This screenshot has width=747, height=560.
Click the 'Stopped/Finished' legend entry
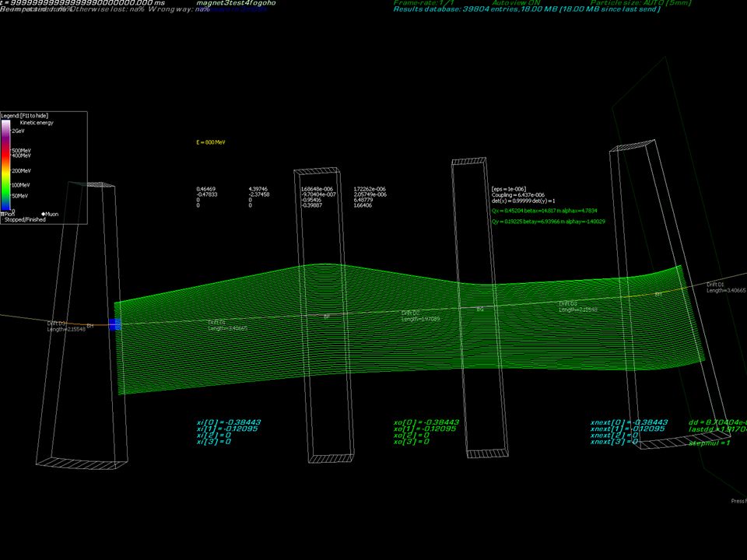pos(24,219)
